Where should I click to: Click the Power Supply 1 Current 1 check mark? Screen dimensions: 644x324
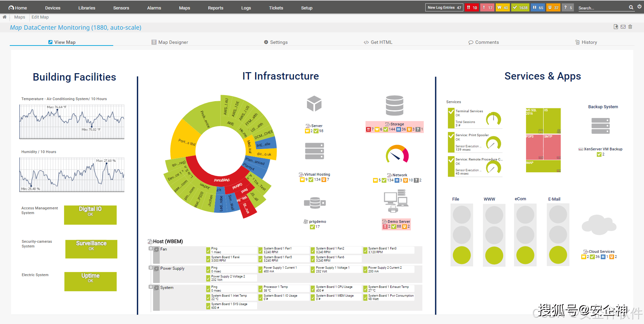pyautogui.click(x=260, y=270)
